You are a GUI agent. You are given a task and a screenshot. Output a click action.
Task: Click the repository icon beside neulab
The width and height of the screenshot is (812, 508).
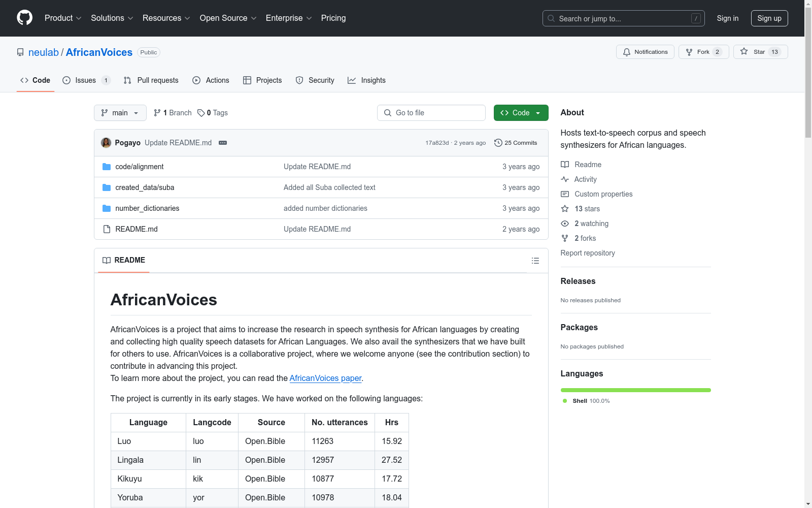point(20,52)
